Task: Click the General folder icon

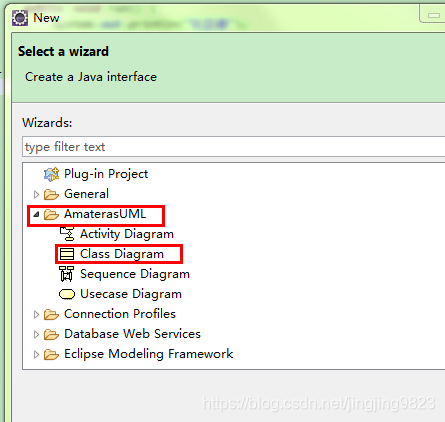Action: [51, 194]
